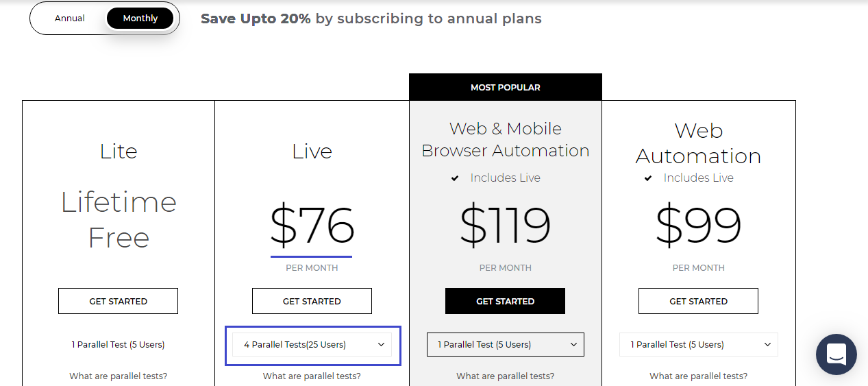
Task: Expand Web Automation parallel tests dropdown
Action: 699,345
